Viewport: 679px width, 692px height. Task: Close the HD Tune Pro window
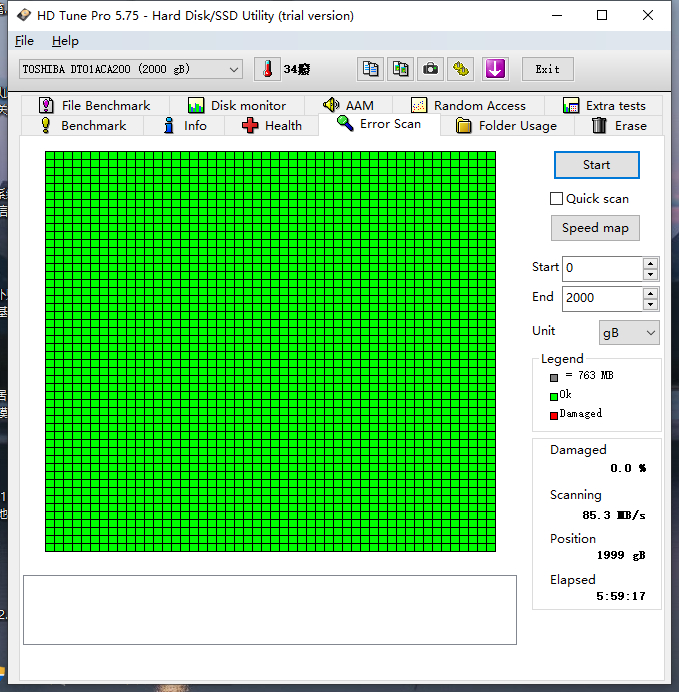pyautogui.click(x=648, y=15)
